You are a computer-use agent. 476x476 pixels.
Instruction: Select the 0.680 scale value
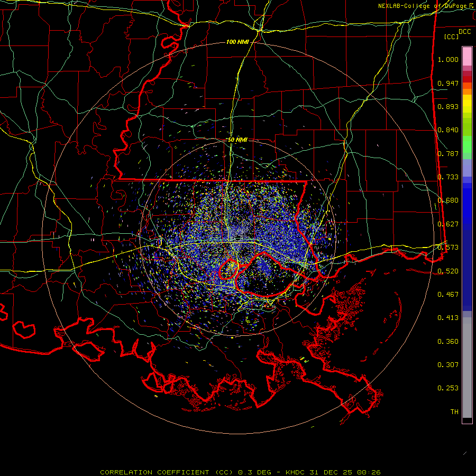448,200
